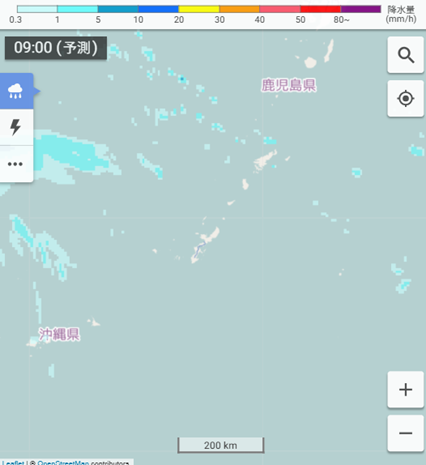Click the red 50 mm/h legend swatch
The width and height of the screenshot is (426, 465).
tap(320, 9)
